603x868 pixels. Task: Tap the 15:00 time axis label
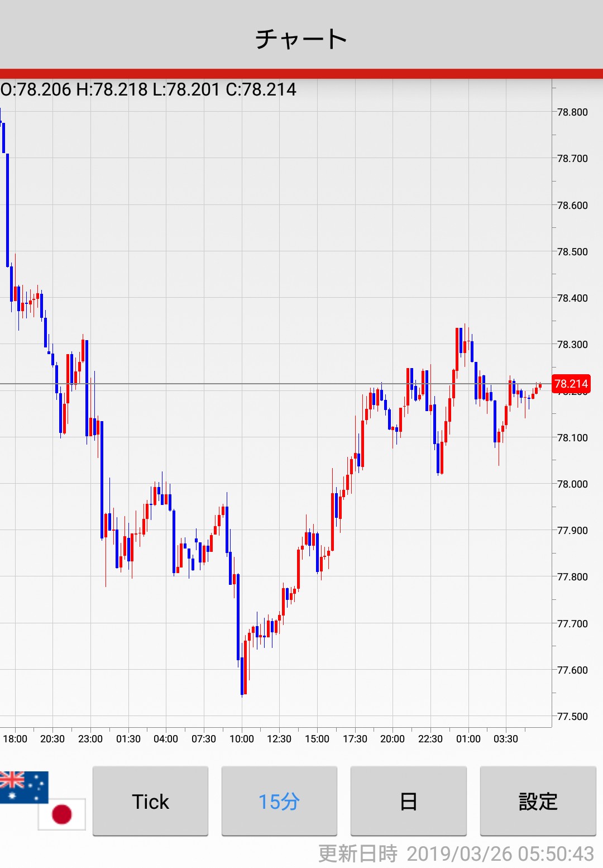pyautogui.click(x=317, y=739)
